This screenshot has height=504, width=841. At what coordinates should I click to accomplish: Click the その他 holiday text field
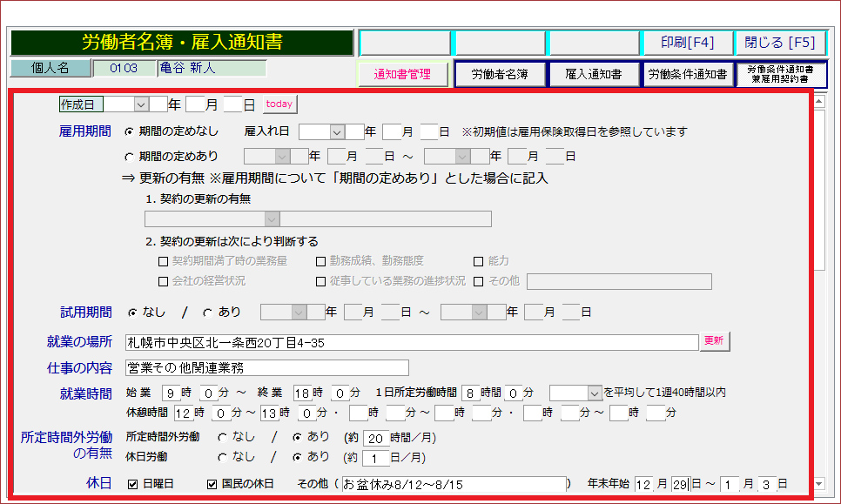tap(453, 484)
